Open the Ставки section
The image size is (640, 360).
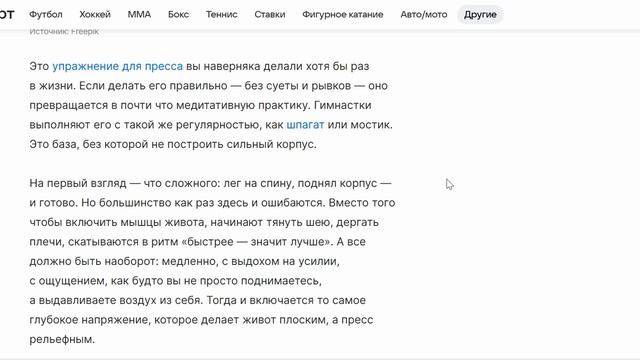[x=270, y=14]
